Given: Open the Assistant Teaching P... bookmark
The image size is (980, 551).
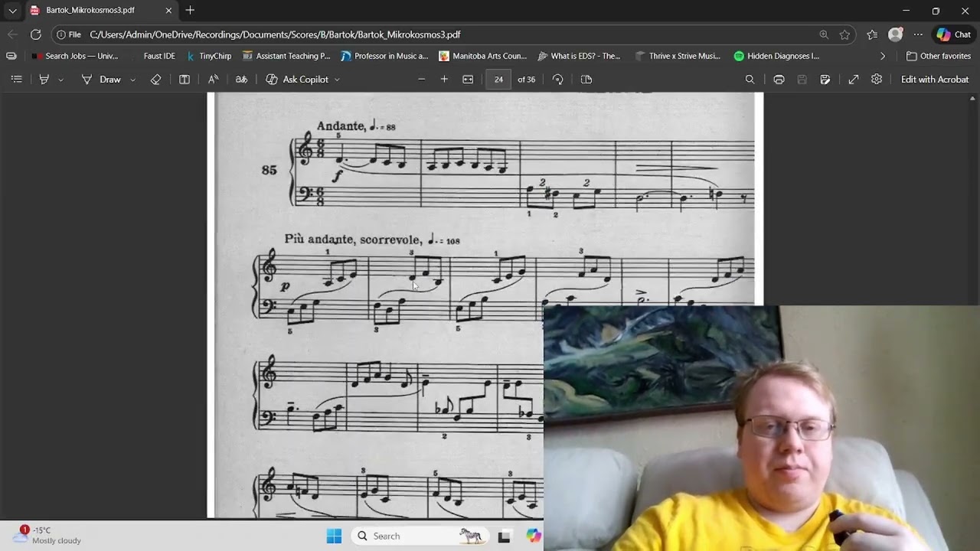Looking at the screenshot, I should (x=286, y=56).
